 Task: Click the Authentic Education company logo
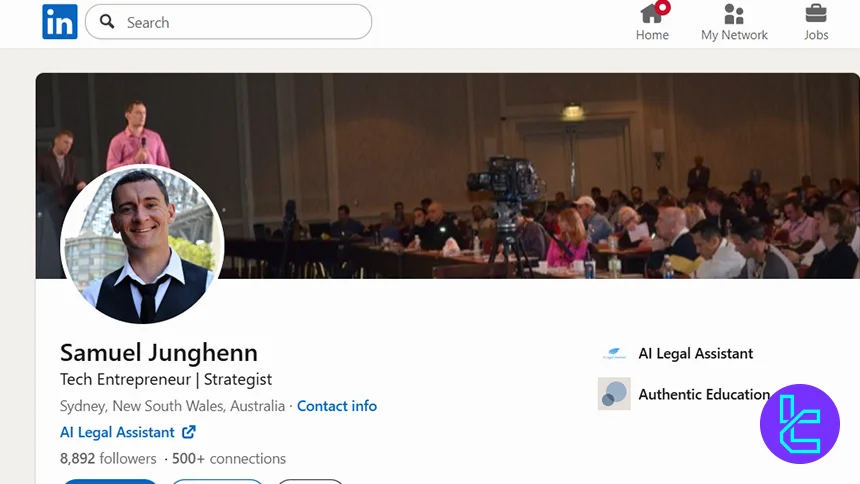tap(613, 393)
